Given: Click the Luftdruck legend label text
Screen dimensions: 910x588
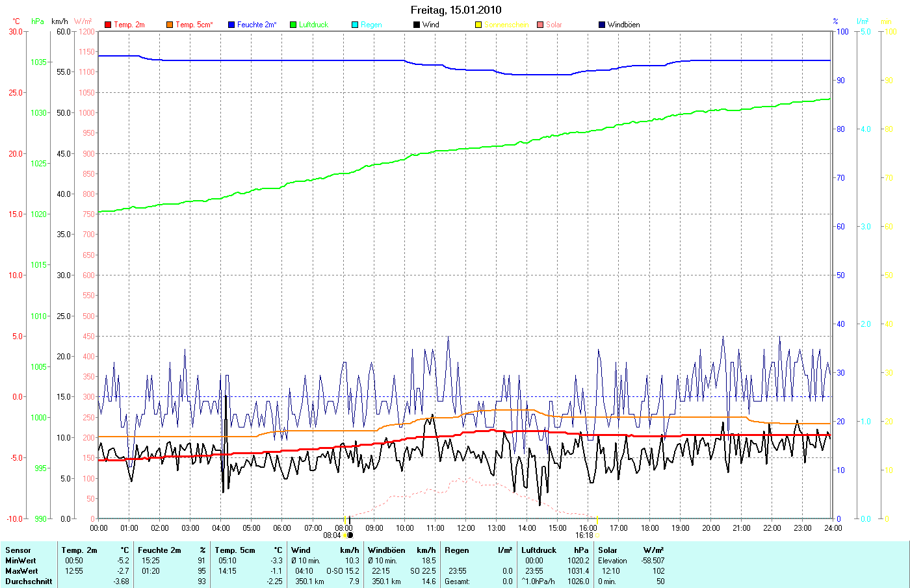Looking at the screenshot, I should [313, 25].
